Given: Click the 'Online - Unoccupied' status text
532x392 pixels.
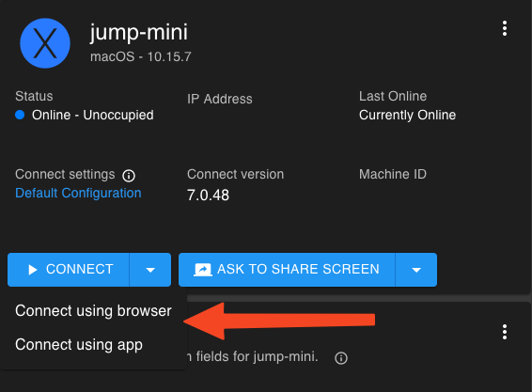Looking at the screenshot, I should pos(93,115).
